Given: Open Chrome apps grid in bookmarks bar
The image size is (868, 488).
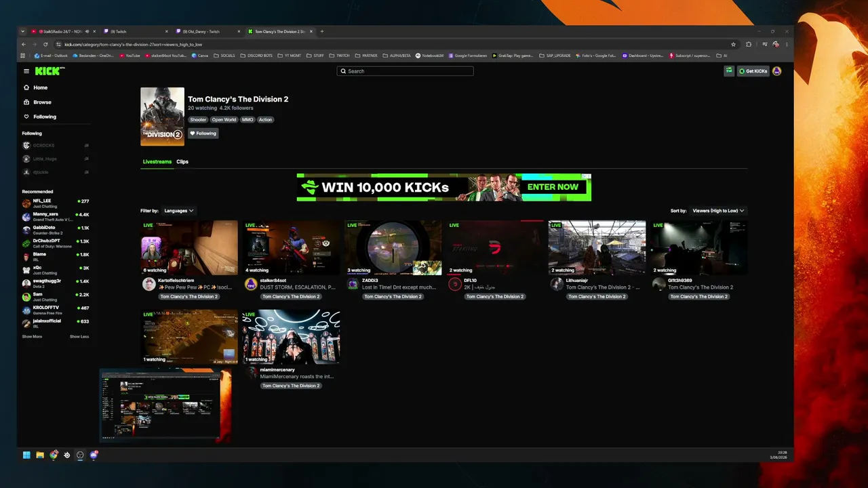Looking at the screenshot, I should click(23, 56).
